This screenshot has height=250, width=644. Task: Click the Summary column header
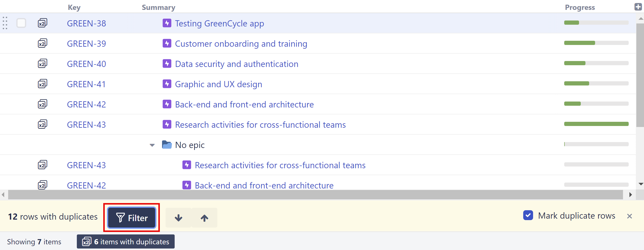coord(158,7)
